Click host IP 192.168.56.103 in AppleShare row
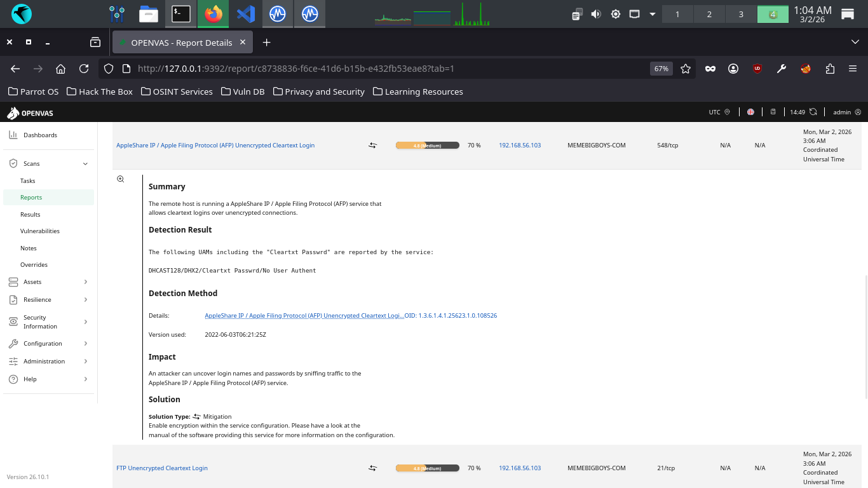Viewport: 868px width, 488px height. click(x=520, y=146)
